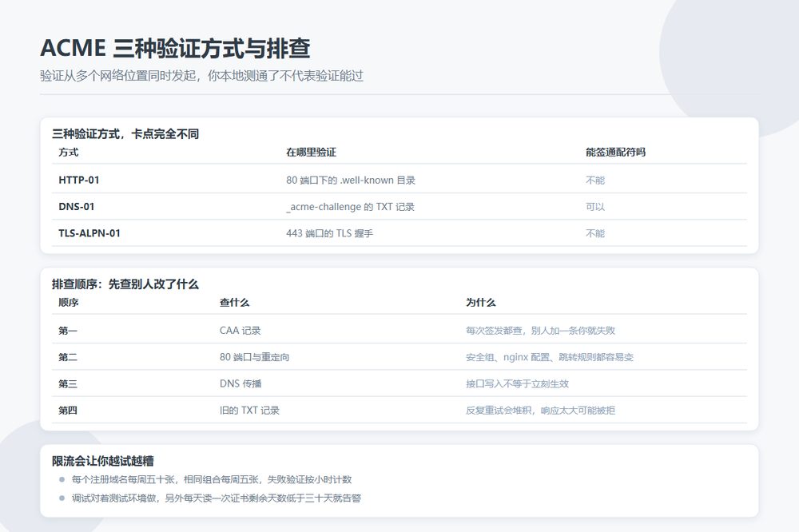Select cell CAA 记录
799x532 pixels.
coord(240,330)
